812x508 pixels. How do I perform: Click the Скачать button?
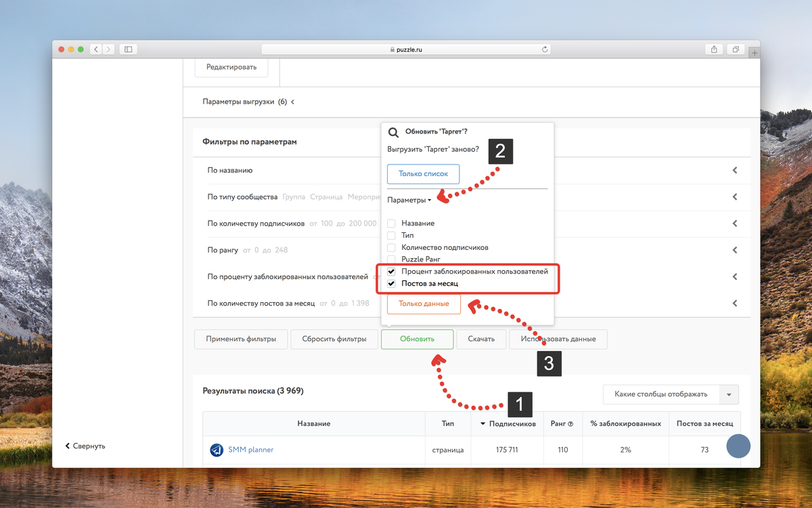pyautogui.click(x=481, y=339)
